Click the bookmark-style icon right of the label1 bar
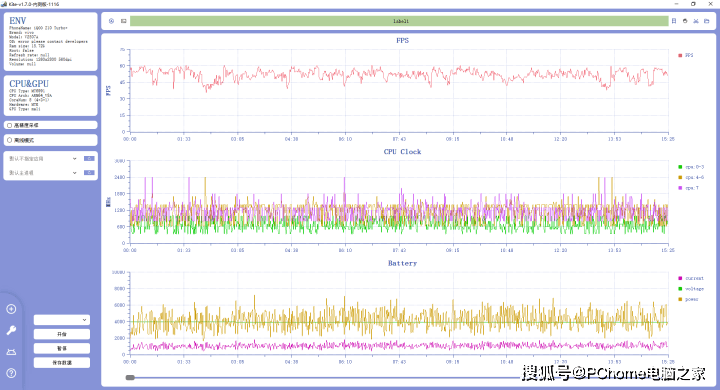The height and width of the screenshot is (390, 720). pyautogui.click(x=674, y=21)
